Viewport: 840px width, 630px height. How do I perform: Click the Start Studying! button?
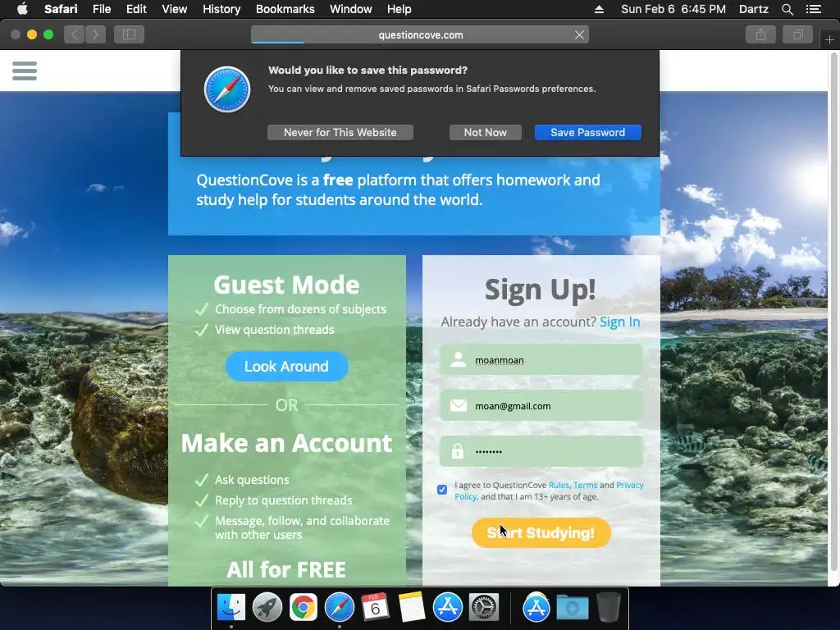tap(541, 532)
